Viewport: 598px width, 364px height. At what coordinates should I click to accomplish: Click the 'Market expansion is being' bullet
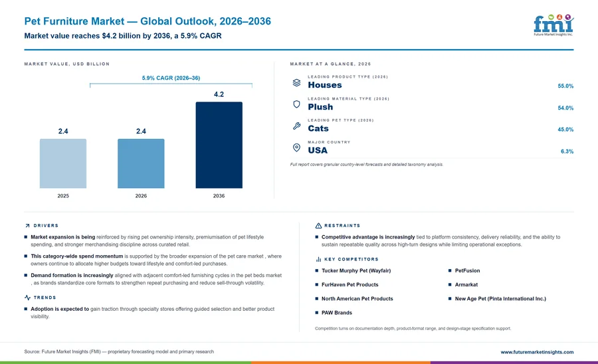(148, 241)
